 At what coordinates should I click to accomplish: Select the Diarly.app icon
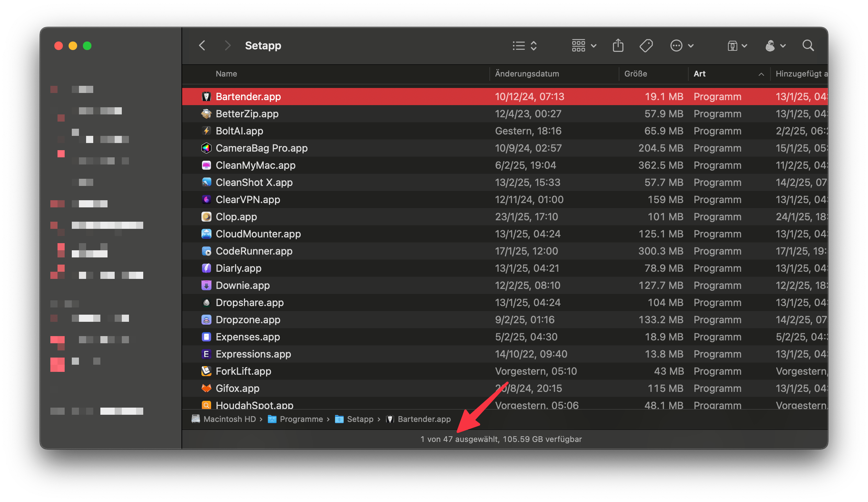pyautogui.click(x=206, y=268)
